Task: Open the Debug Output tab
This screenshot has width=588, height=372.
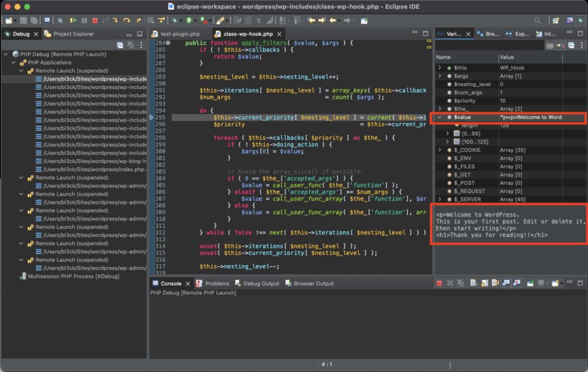Action: point(257,283)
